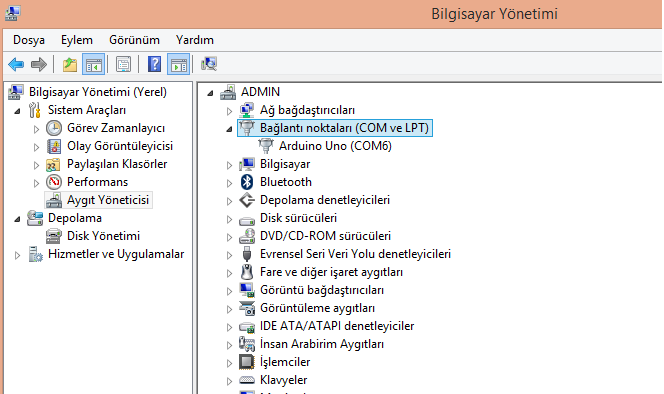Click the USB controller plug icon
Screen dimensions: 664x394
point(247,254)
